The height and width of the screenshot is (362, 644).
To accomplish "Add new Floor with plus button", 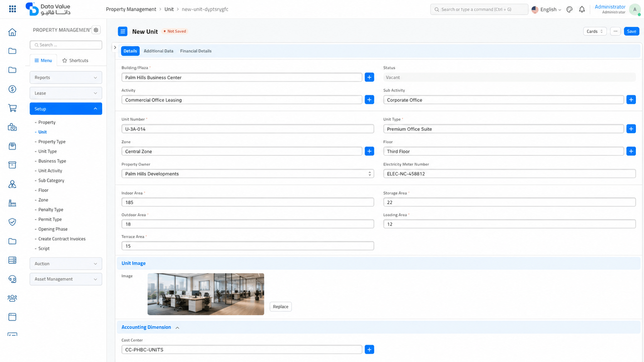I will point(631,151).
